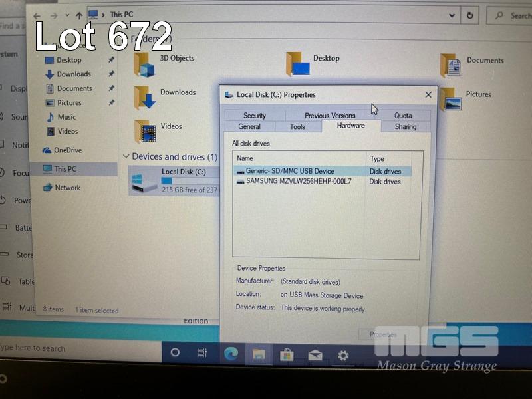
Task: Open the 3D Objects folder icon
Action: click(144, 63)
